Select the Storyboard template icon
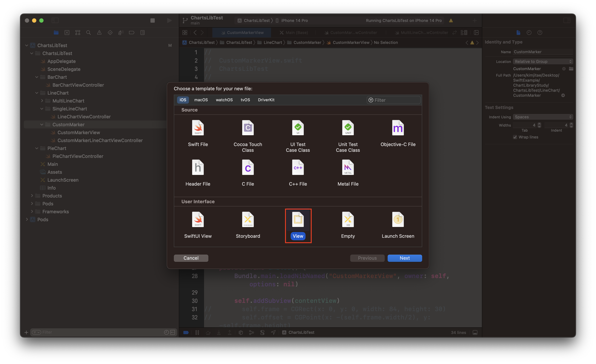Image resolution: width=596 pixels, height=364 pixels. pos(248,220)
